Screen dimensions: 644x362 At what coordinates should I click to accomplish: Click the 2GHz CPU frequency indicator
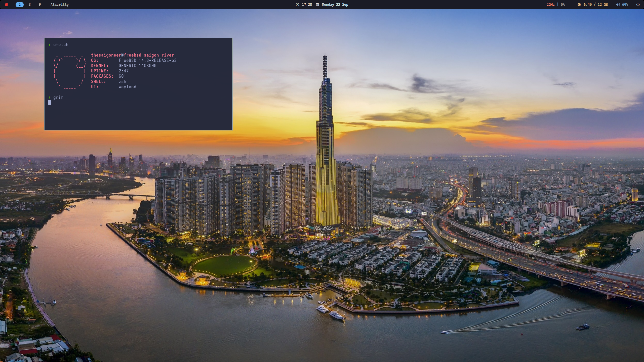pyautogui.click(x=550, y=5)
